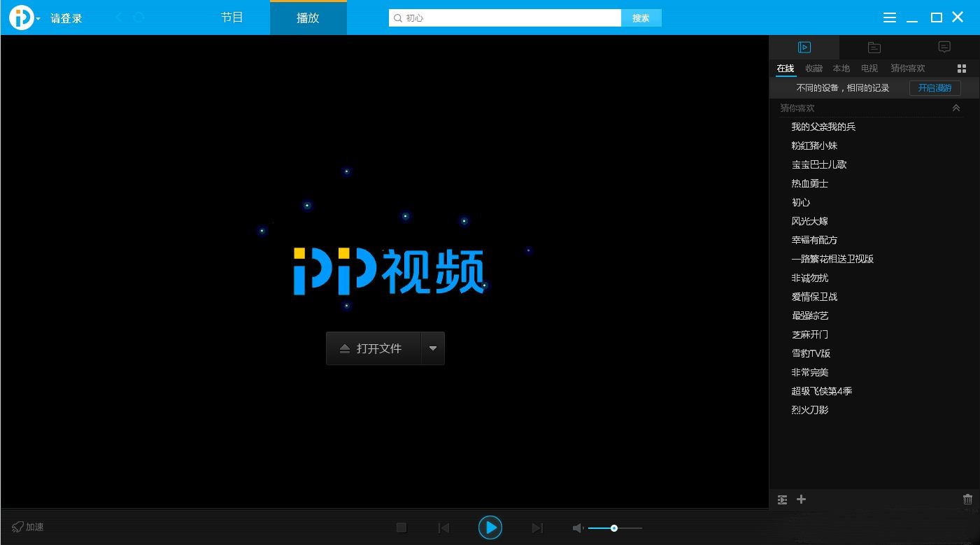This screenshot has width=980, height=545.
Task: Select 粉红猪小妹 in the list
Action: [x=814, y=146]
